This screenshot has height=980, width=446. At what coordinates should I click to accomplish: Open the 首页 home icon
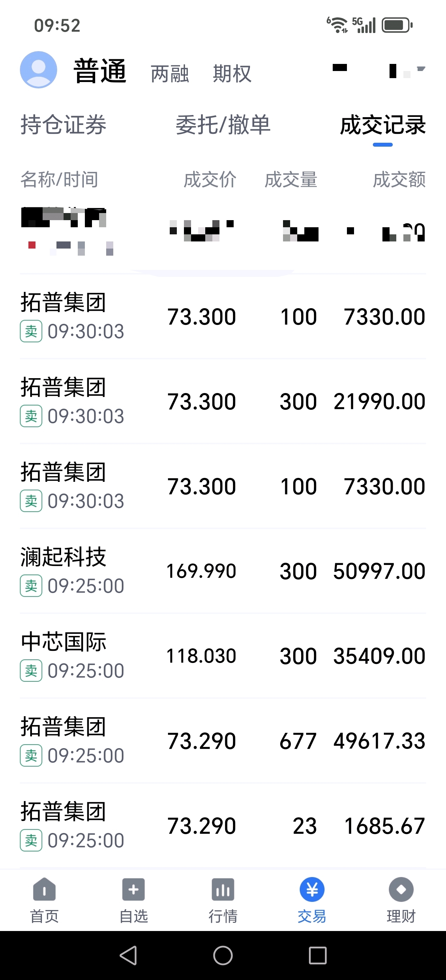point(44,889)
